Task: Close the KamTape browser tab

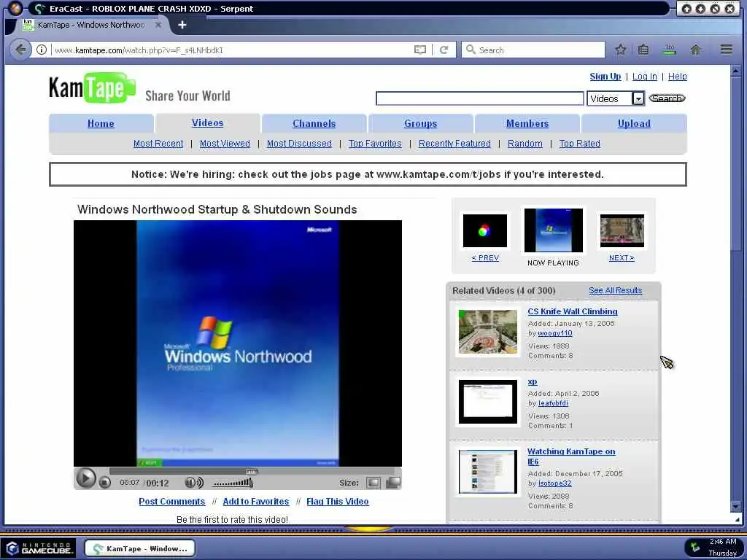Action: 158,25
